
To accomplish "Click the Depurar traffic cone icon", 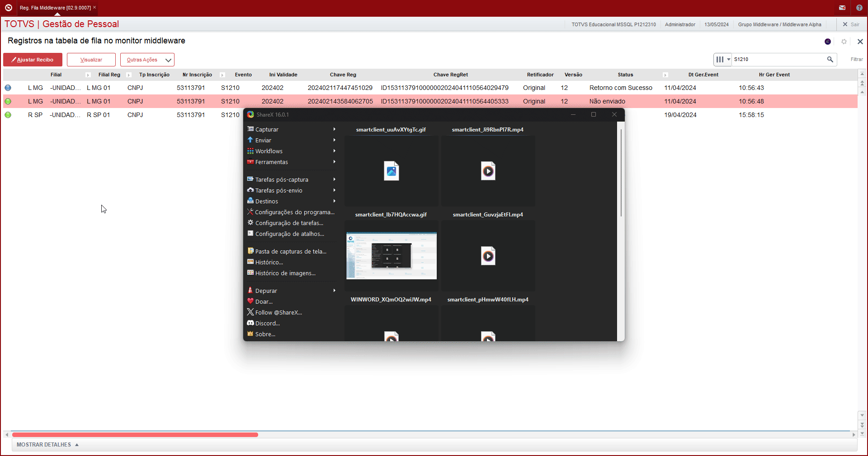I will click(x=250, y=290).
